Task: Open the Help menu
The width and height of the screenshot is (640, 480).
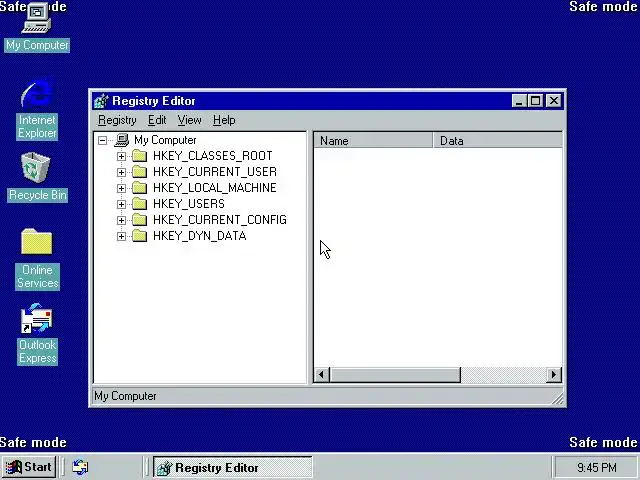Action: click(x=224, y=120)
